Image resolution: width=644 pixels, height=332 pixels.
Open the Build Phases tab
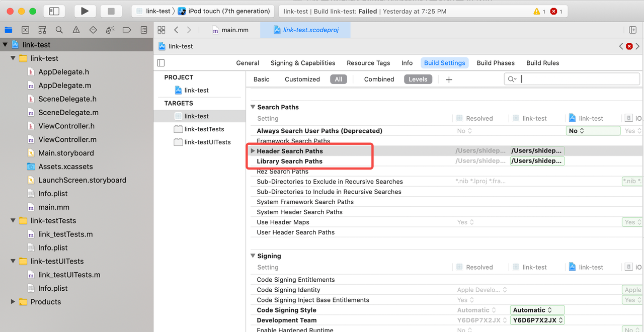click(x=496, y=63)
